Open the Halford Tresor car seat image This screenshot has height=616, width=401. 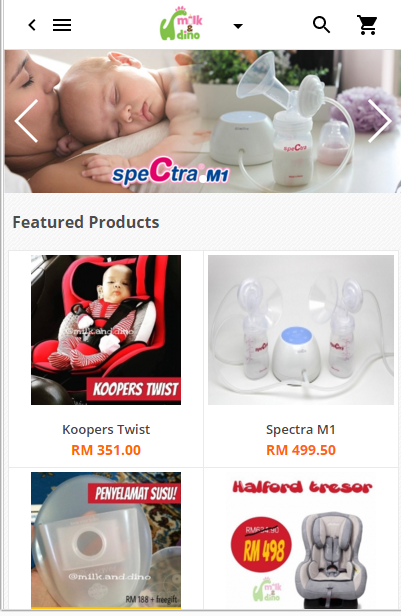click(x=301, y=542)
